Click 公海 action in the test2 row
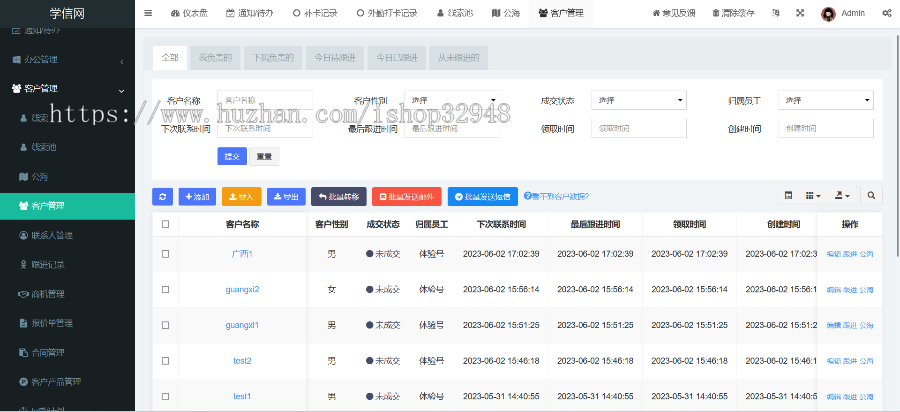Viewport: 900px width, 412px height. [x=866, y=360]
